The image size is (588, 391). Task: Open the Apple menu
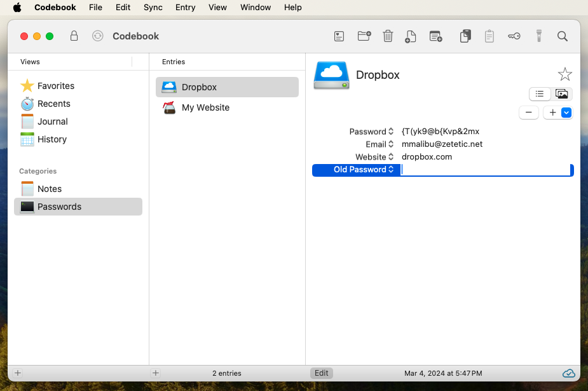coord(17,8)
